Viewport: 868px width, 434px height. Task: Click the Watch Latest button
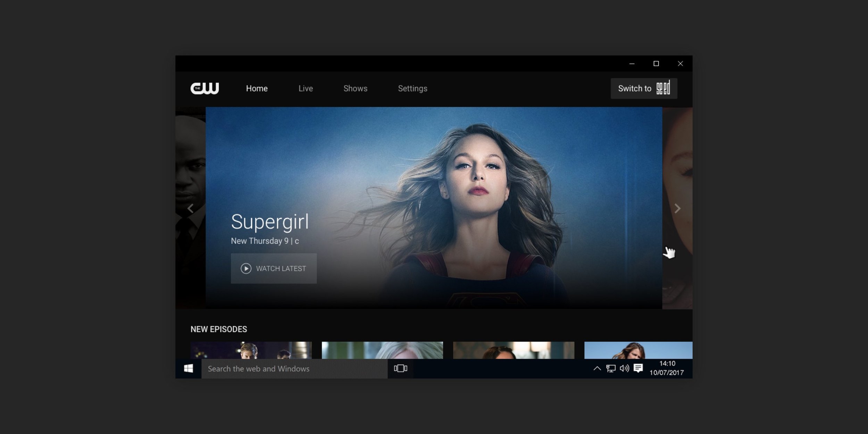coord(274,268)
